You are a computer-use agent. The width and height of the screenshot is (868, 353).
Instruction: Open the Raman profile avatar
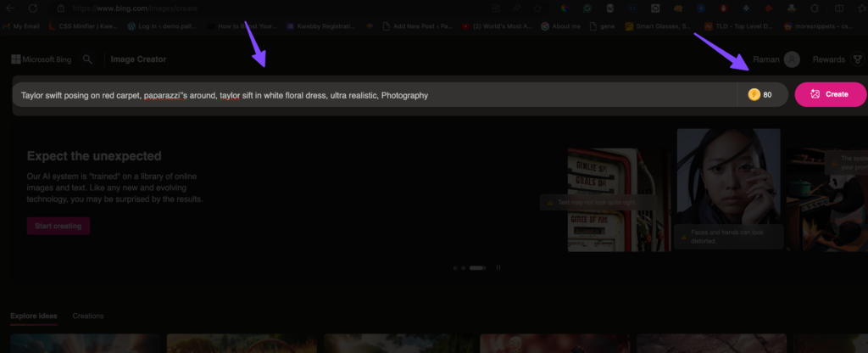[x=792, y=59]
